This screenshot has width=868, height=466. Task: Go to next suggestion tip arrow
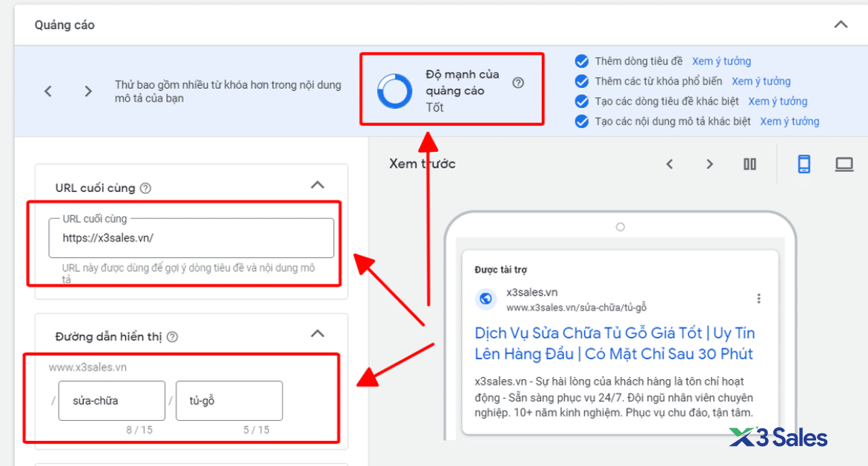pyautogui.click(x=88, y=91)
